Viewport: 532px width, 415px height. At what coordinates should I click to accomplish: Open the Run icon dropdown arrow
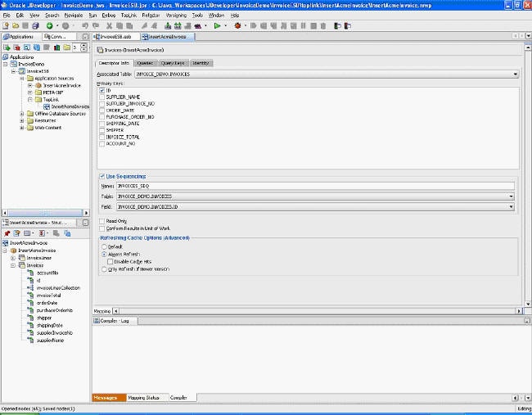pos(226,26)
